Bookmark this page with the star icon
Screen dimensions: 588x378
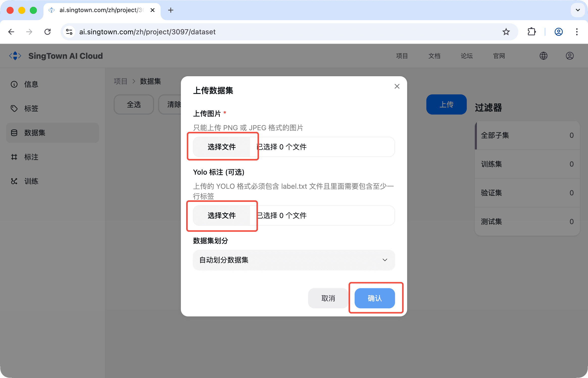[x=506, y=32]
